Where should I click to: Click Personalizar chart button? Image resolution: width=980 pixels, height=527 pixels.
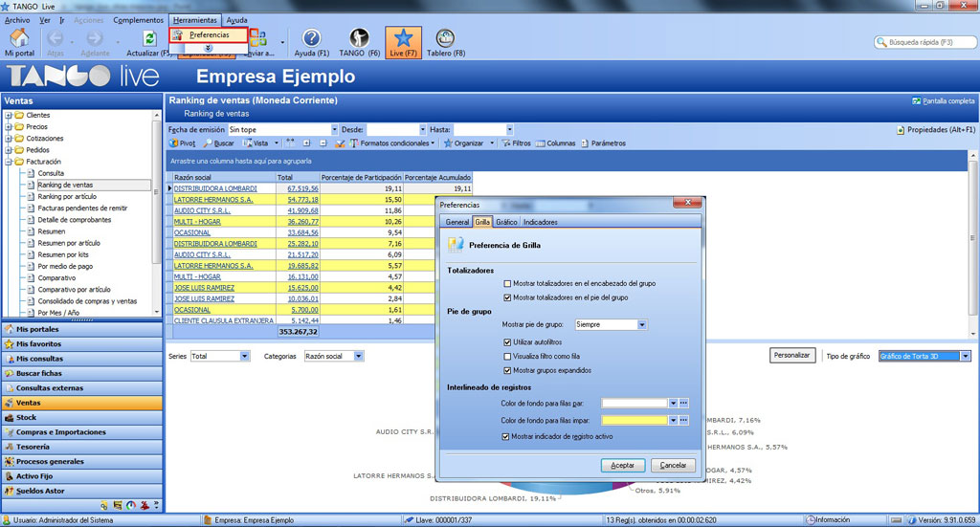791,355
